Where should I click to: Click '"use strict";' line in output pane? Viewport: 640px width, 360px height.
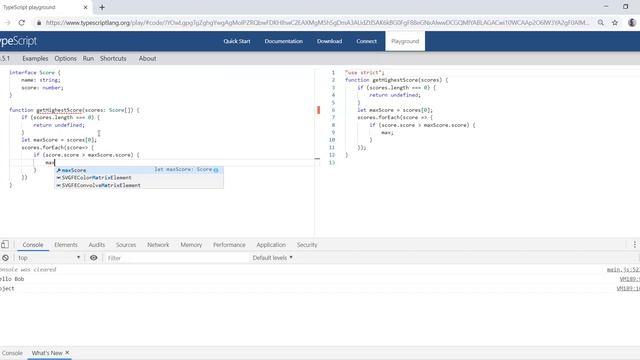(364, 72)
